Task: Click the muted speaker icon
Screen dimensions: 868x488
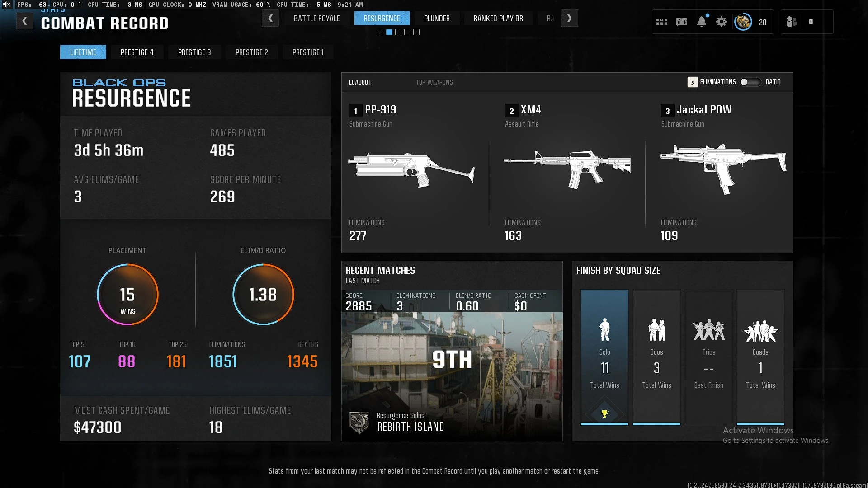Action: pyautogui.click(x=6, y=5)
